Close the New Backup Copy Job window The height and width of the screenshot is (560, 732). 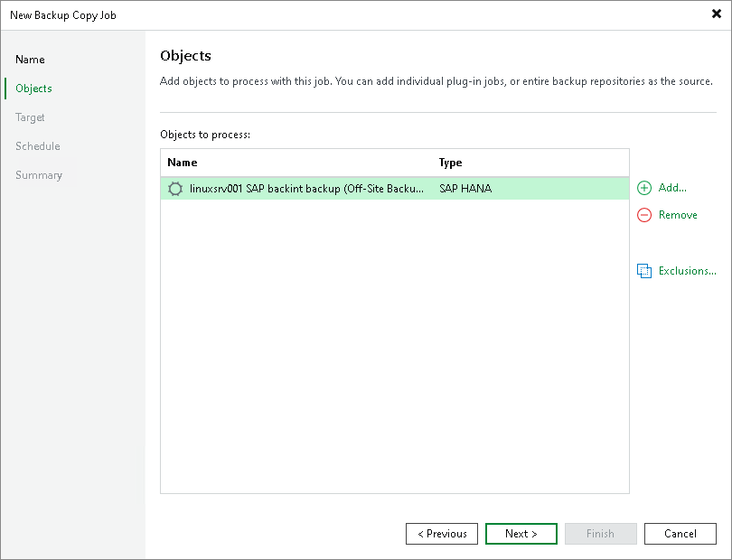tap(715, 14)
